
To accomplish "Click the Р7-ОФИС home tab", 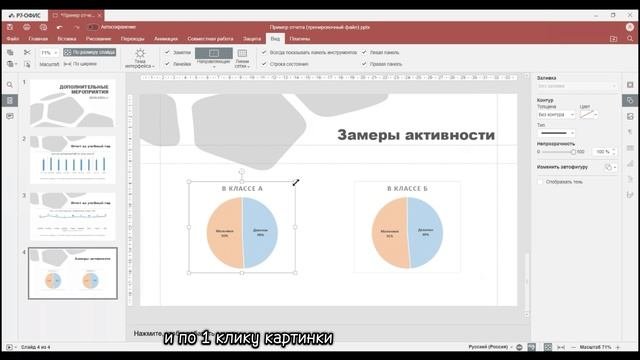I will 25,16.
